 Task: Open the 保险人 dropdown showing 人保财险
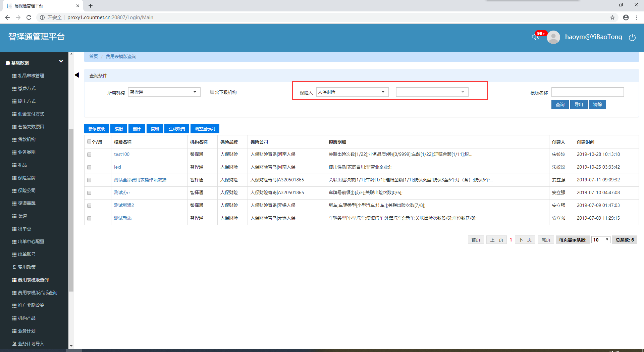coord(352,92)
